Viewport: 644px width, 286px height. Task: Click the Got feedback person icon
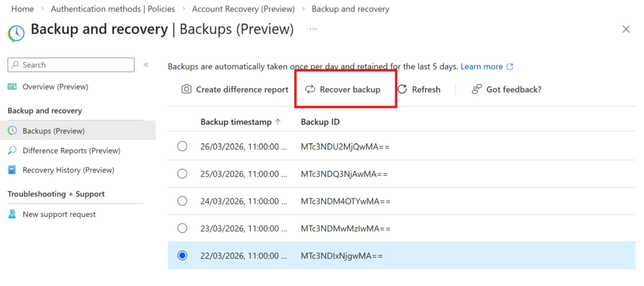click(477, 89)
